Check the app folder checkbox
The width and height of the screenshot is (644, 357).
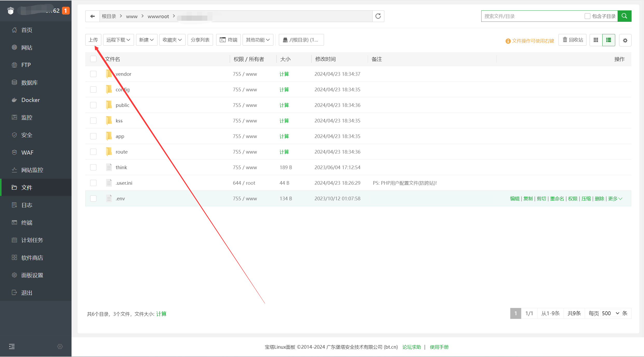point(93,136)
